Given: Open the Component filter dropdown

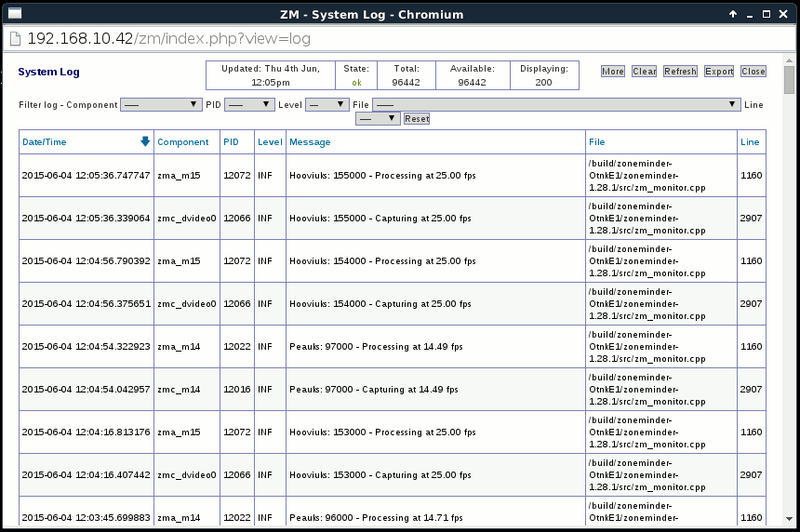Looking at the screenshot, I should tap(162, 105).
